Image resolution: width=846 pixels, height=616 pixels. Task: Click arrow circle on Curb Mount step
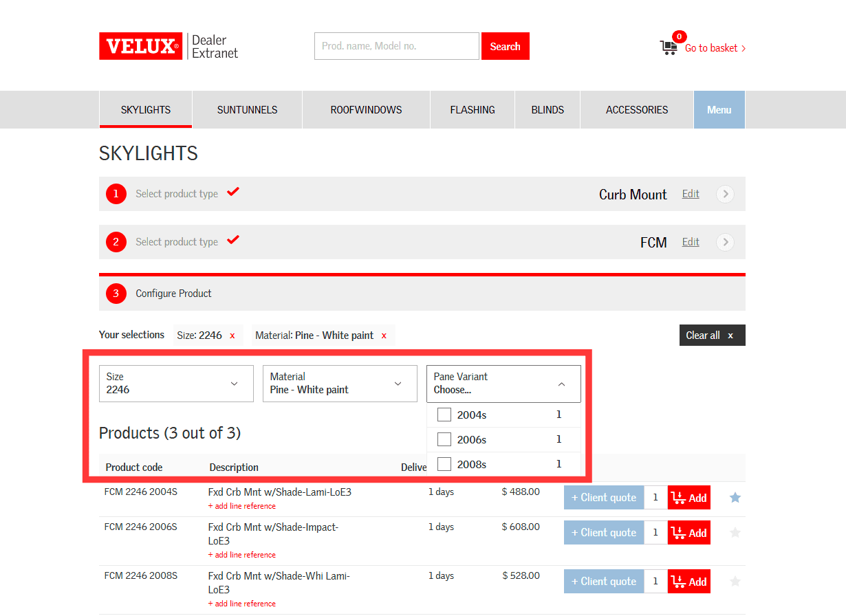(725, 194)
